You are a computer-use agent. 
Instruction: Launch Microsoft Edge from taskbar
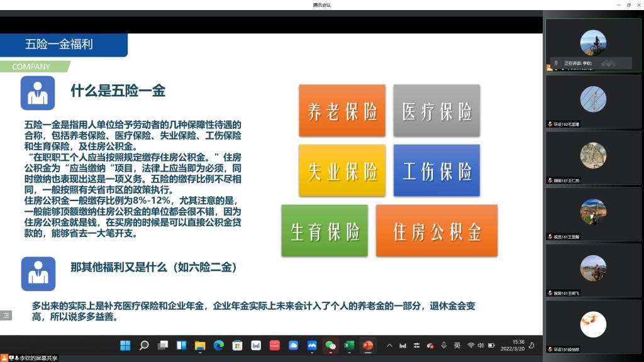point(218,345)
